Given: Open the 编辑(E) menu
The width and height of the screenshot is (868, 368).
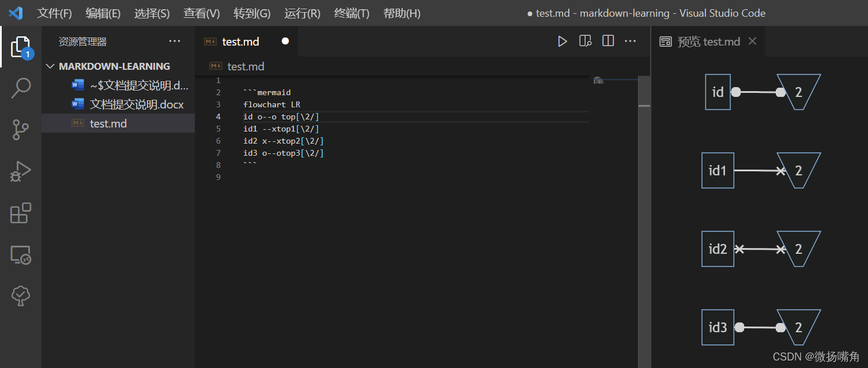Looking at the screenshot, I should [x=103, y=13].
